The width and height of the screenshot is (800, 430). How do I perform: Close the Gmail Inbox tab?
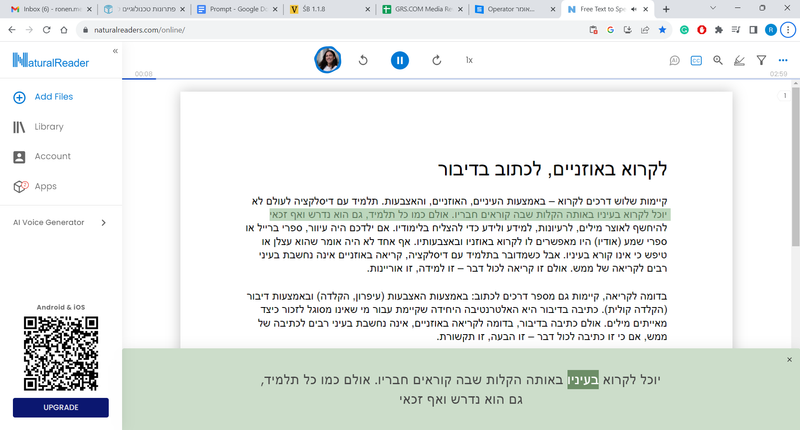tap(89, 9)
